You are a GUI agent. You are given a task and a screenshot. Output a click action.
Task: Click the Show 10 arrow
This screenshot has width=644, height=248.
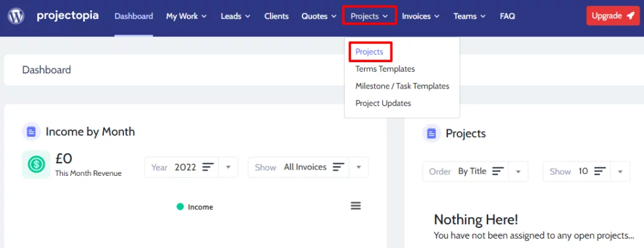click(x=621, y=171)
